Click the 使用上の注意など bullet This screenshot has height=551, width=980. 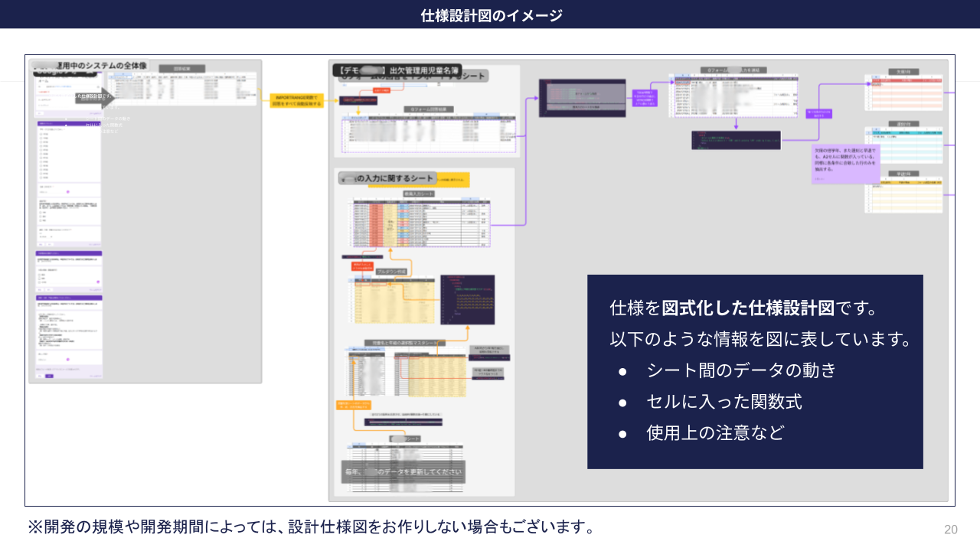coord(715,433)
